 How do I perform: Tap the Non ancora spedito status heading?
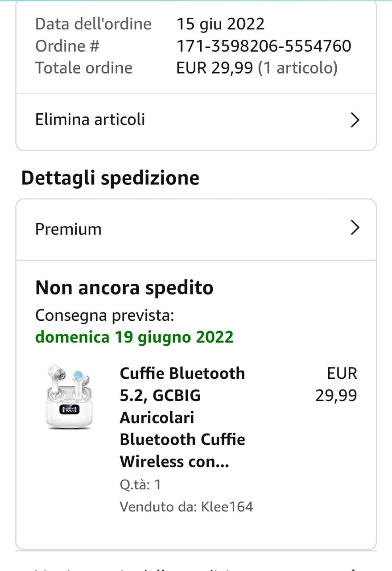124,288
